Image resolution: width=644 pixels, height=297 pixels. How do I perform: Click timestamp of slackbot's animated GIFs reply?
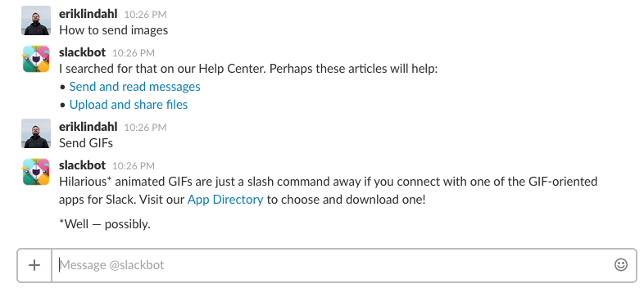pyautogui.click(x=134, y=166)
